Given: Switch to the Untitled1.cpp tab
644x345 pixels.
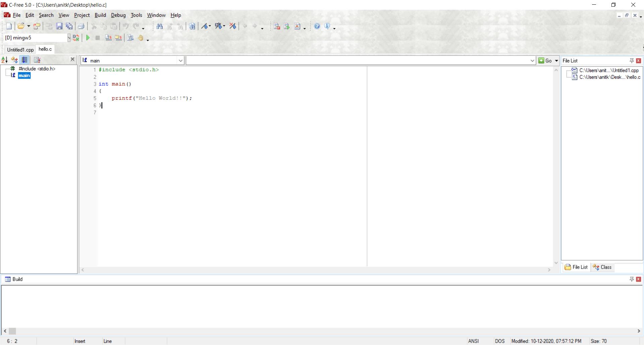Looking at the screenshot, I should (x=20, y=50).
